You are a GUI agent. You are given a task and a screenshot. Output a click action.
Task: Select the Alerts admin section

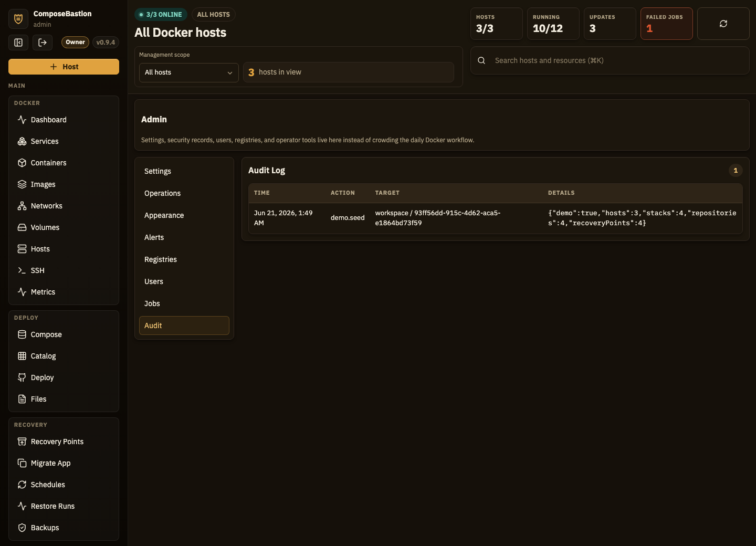[184, 237]
